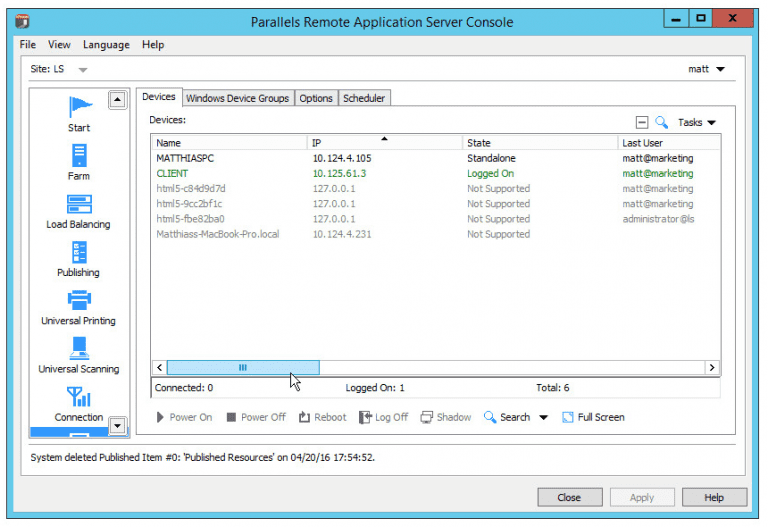Open the Tasks dropdown menu
Image resolution: width=768 pixels, height=527 pixels.
(x=696, y=122)
